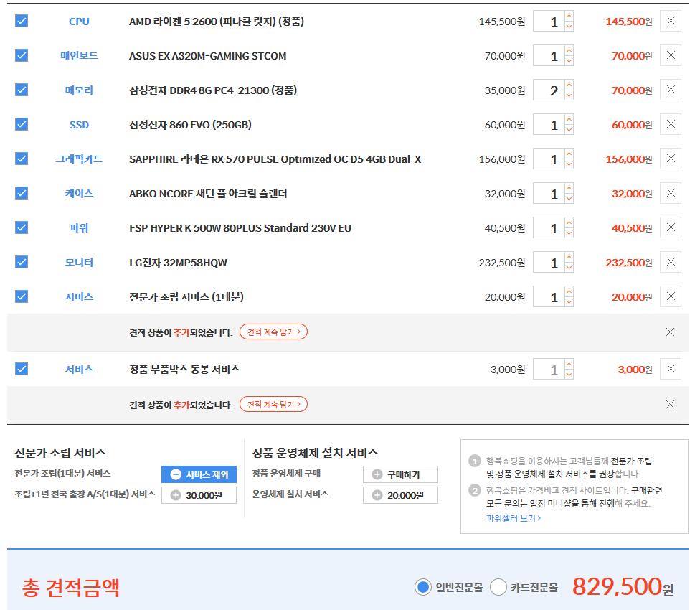Image resolution: width=700 pixels, height=610 pixels.
Task: Dismiss the second 견적 상품이 추가 notice
Action: point(670,405)
